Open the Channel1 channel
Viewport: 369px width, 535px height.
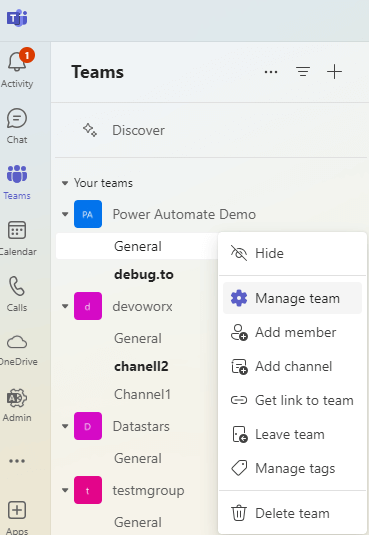pyautogui.click(x=142, y=394)
